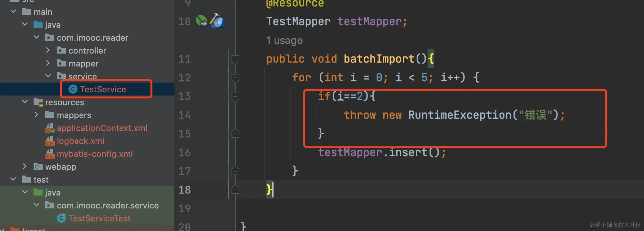Click the mybatis-config.xml file icon
This screenshot has width=644, height=231.
click(50, 154)
